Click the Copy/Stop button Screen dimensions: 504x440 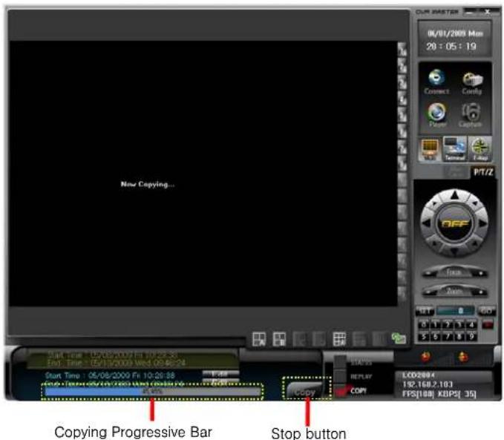coord(305,392)
